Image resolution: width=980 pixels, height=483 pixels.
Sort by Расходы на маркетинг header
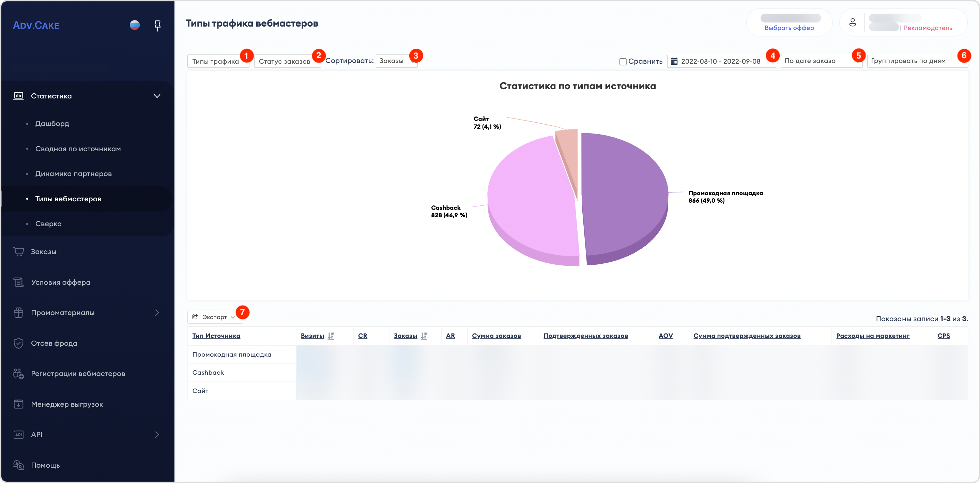[873, 336]
